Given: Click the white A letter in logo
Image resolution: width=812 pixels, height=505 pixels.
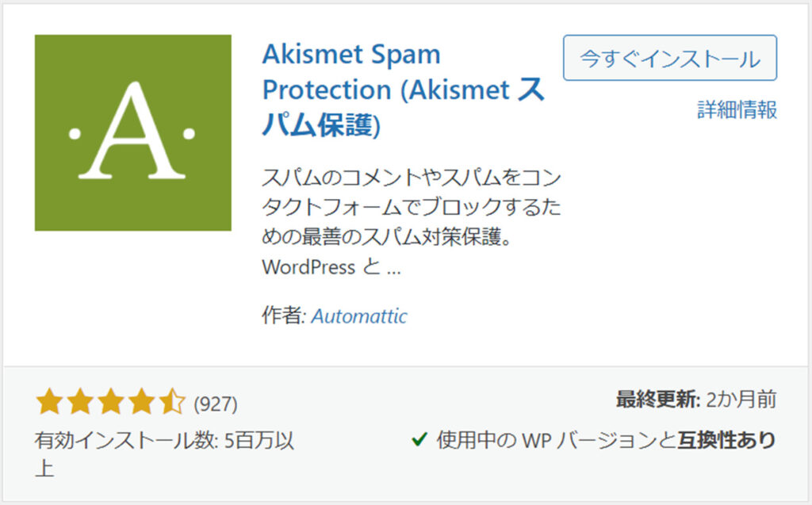Looking at the screenshot, I should 132,130.
